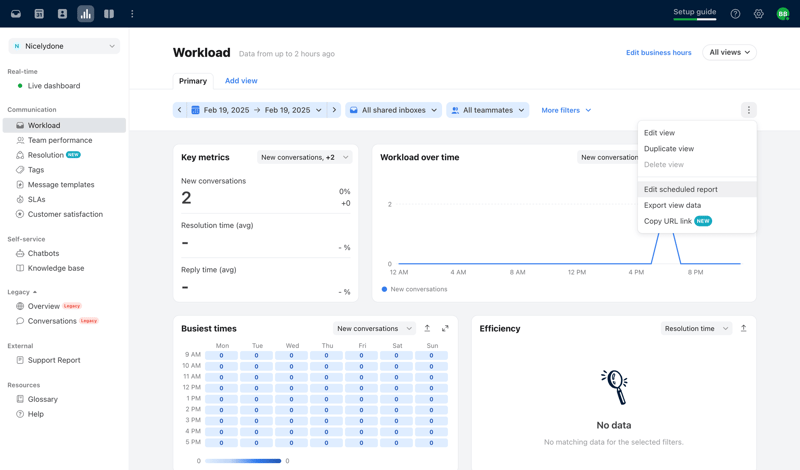
Task: Go to previous date range arrow
Action: pyautogui.click(x=180, y=110)
